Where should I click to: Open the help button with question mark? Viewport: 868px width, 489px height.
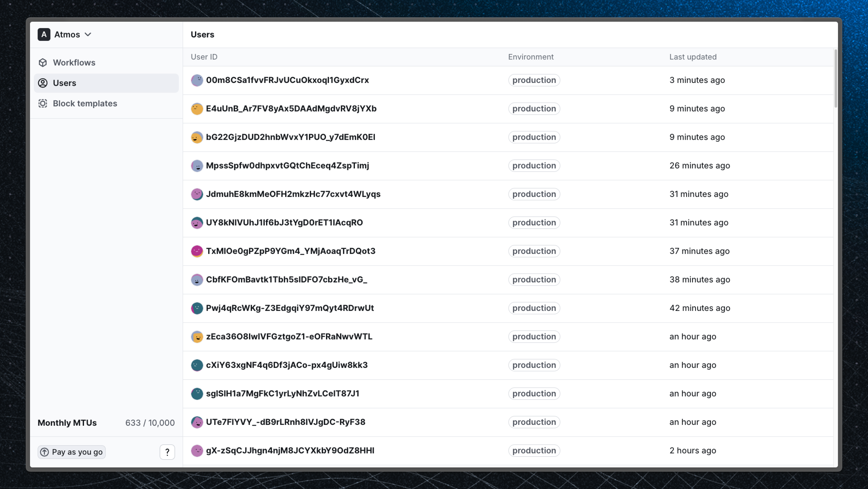tap(167, 452)
